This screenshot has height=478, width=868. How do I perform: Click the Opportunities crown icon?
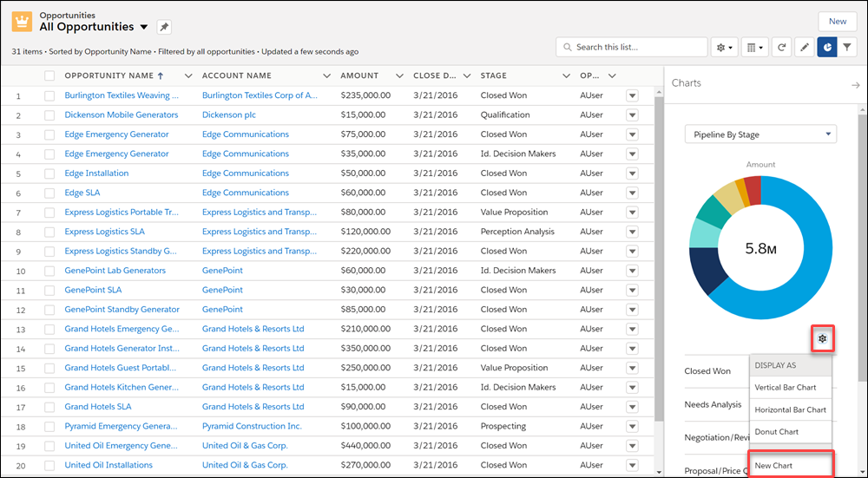(x=23, y=23)
